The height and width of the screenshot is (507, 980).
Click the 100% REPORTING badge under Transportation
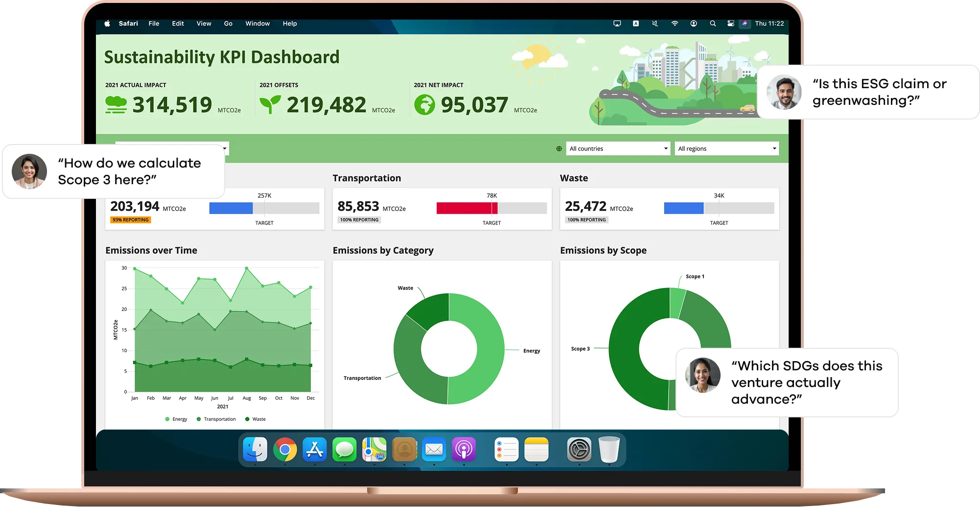point(359,220)
